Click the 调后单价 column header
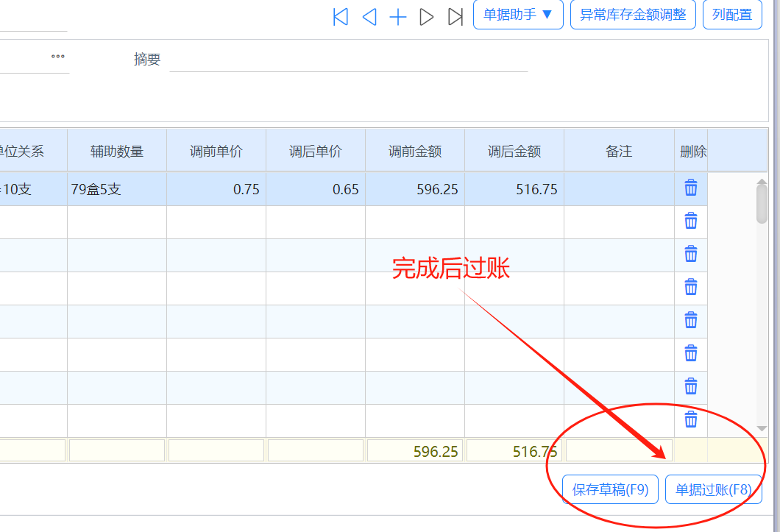Screen dimensions: 780x532 point(316,152)
